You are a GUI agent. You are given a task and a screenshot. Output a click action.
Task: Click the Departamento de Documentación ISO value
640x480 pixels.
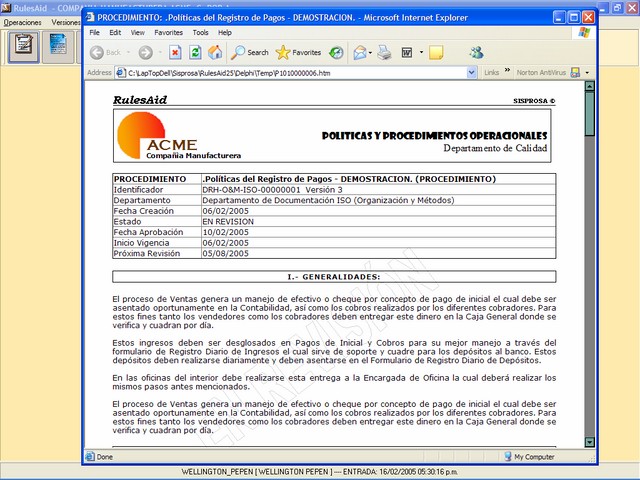pyautogui.click(x=328, y=200)
